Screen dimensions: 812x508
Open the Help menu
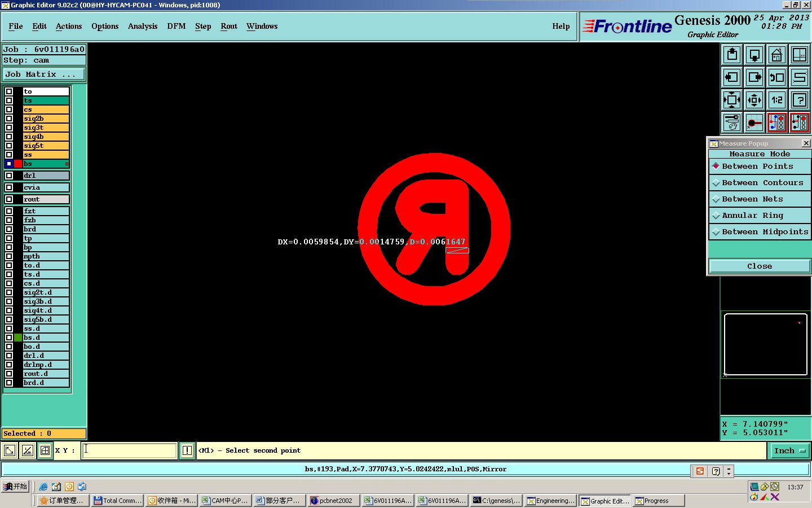[x=561, y=27]
